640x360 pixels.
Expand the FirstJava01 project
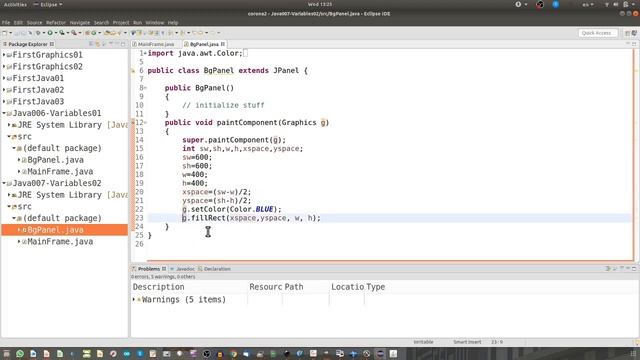point(4,78)
